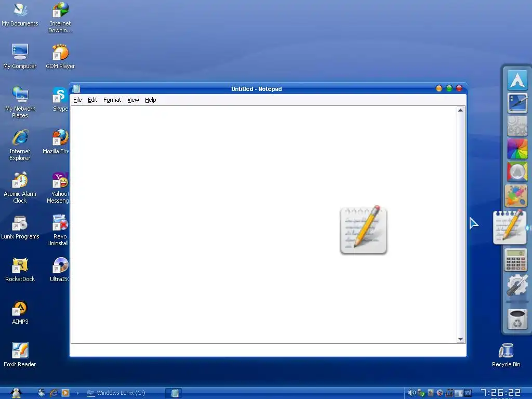
Task: Click the show desktop quick launch icon
Action: click(42, 393)
